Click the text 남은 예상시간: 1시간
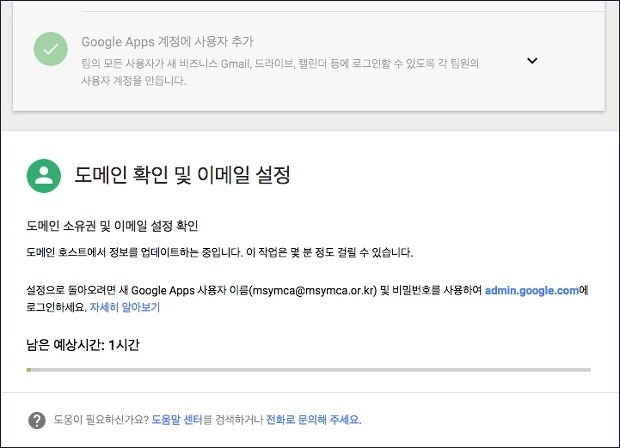Image resolution: width=620 pixels, height=448 pixels. (83, 345)
